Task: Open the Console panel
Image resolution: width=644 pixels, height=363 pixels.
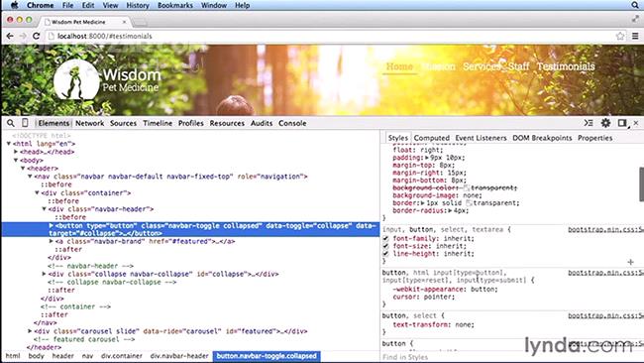Action: tap(292, 123)
